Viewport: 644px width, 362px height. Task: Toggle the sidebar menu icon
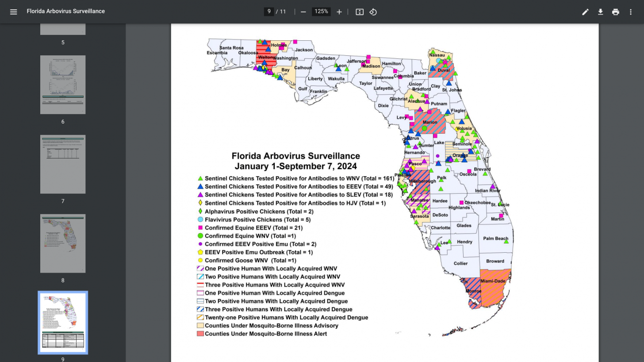pos(13,12)
